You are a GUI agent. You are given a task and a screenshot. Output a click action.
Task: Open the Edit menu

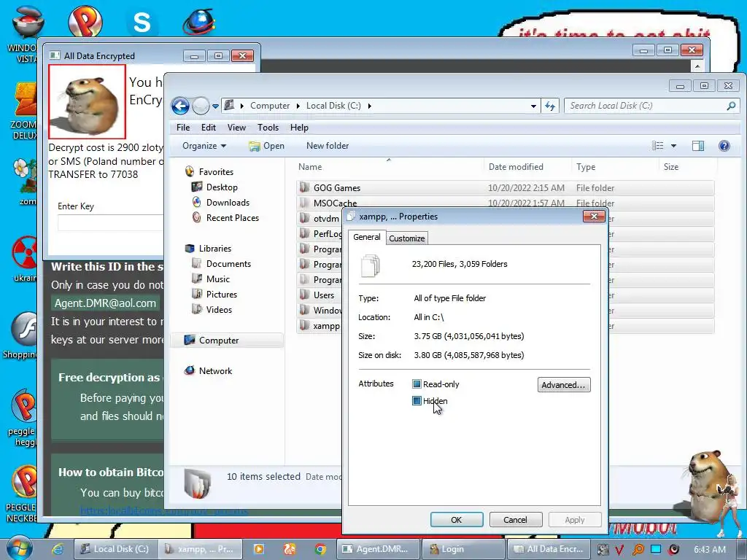[208, 127]
